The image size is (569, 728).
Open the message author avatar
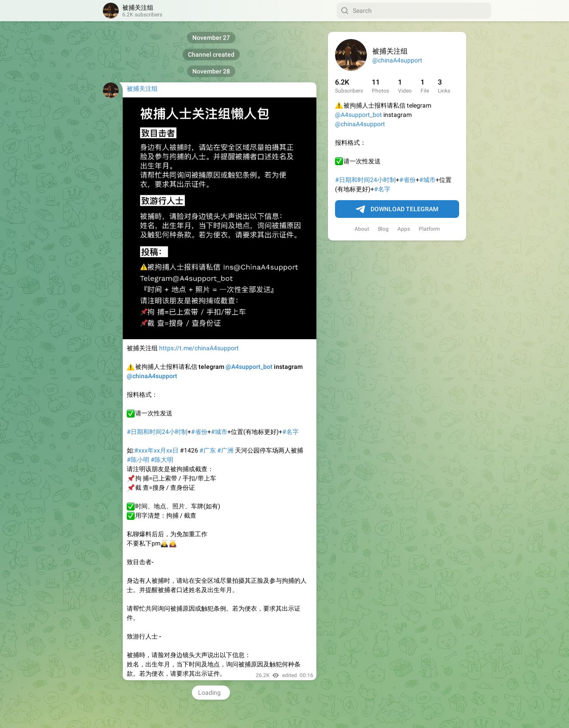coord(111,90)
